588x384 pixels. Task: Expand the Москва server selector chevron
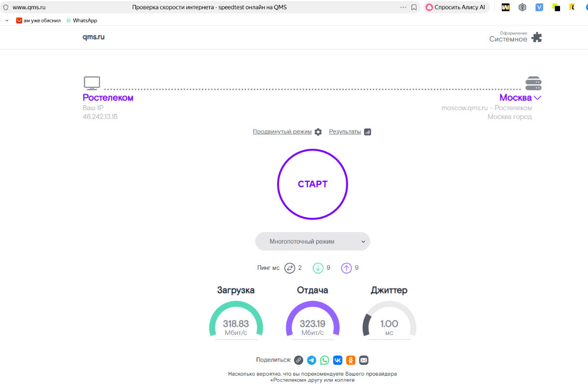(x=538, y=98)
